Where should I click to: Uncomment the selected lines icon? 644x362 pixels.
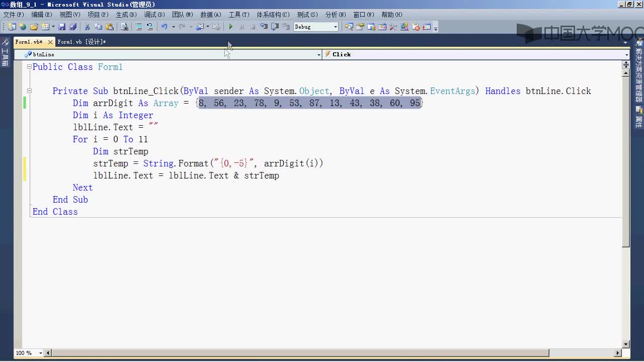(x=150, y=27)
